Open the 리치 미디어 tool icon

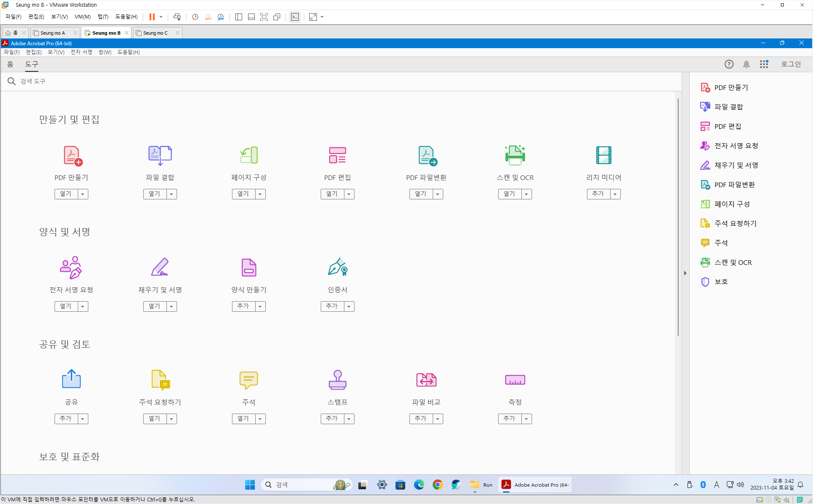point(603,155)
